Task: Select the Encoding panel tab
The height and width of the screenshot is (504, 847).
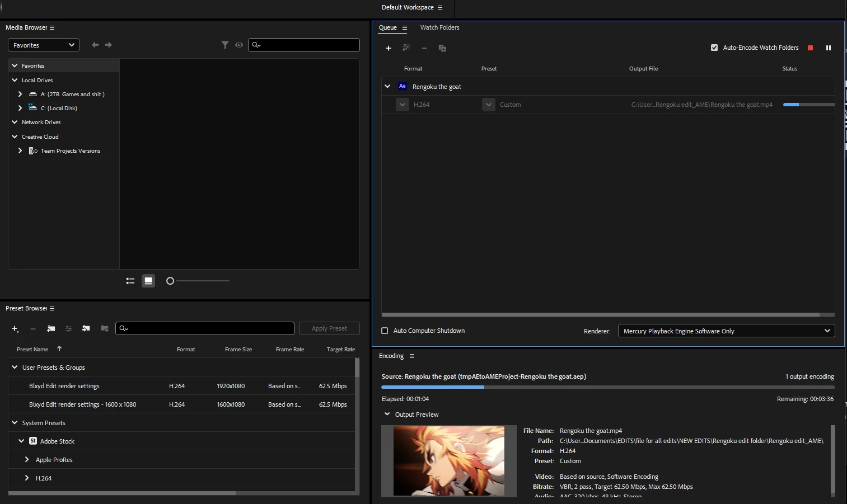Action: (391, 356)
